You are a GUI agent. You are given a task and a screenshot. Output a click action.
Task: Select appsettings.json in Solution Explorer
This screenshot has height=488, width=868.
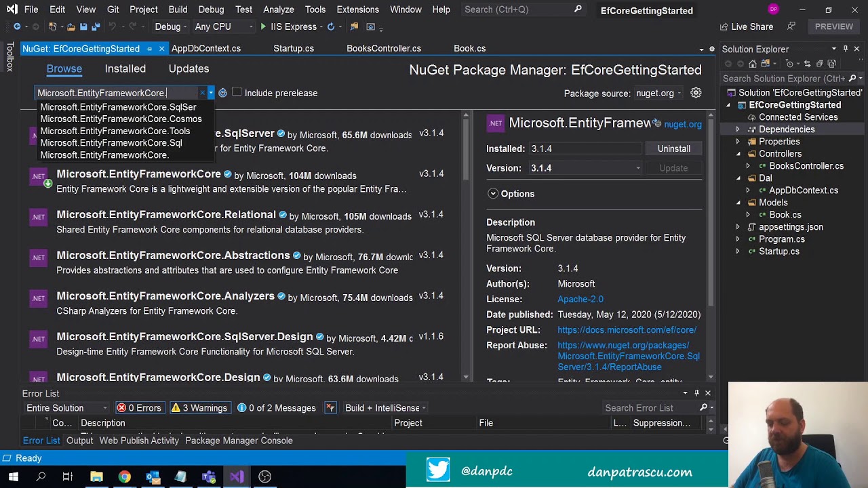click(791, 227)
